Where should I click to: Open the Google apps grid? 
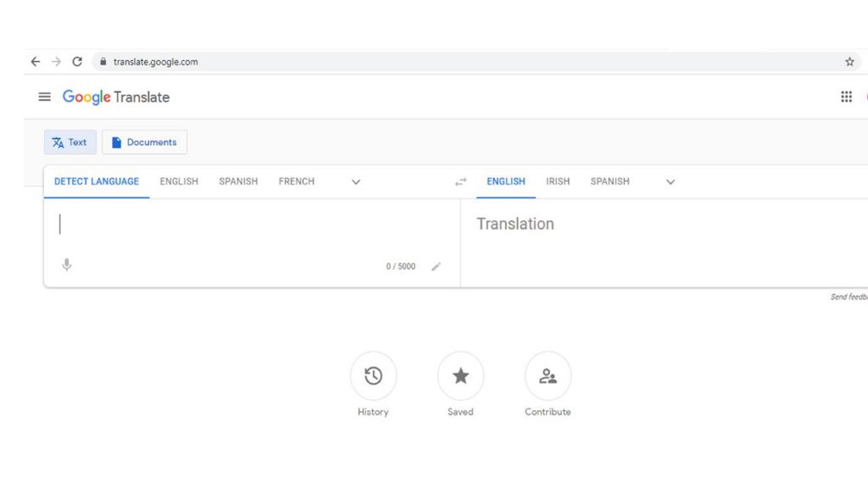pyautogui.click(x=846, y=97)
